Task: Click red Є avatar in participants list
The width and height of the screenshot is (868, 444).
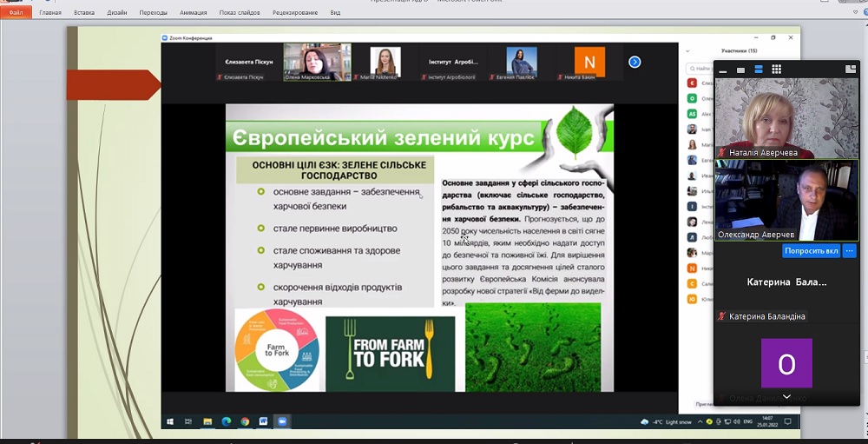Action: coord(692,83)
